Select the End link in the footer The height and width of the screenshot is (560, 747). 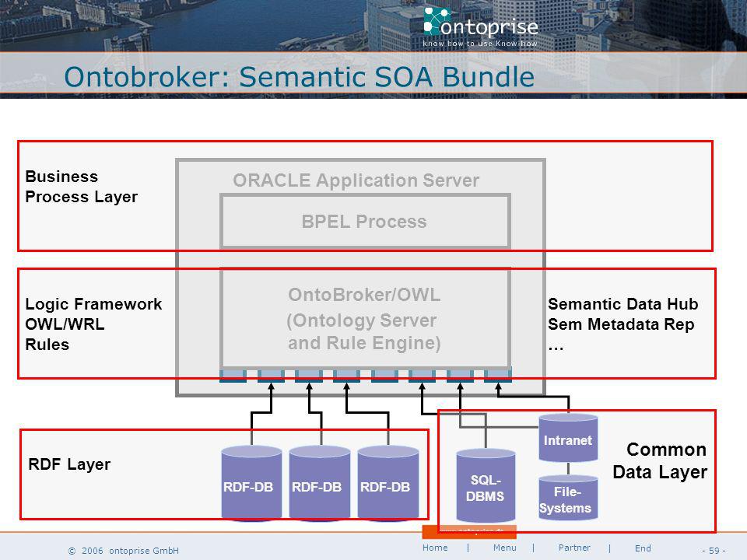click(x=643, y=548)
